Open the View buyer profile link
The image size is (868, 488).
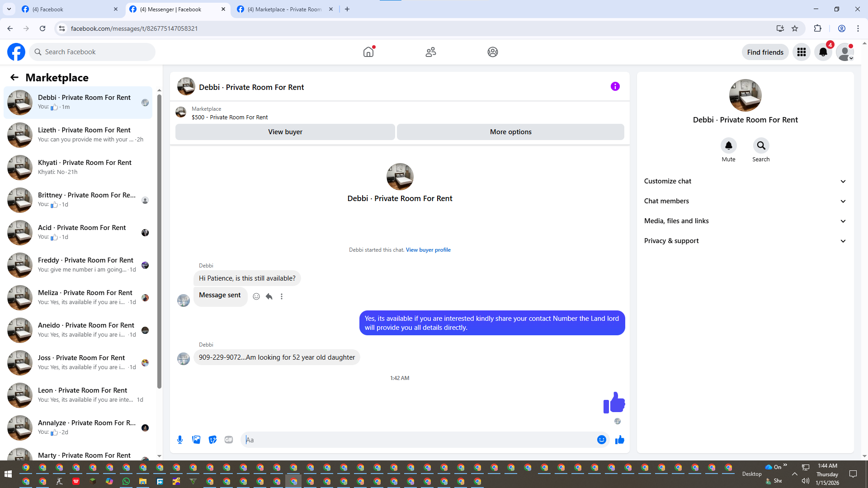point(428,250)
